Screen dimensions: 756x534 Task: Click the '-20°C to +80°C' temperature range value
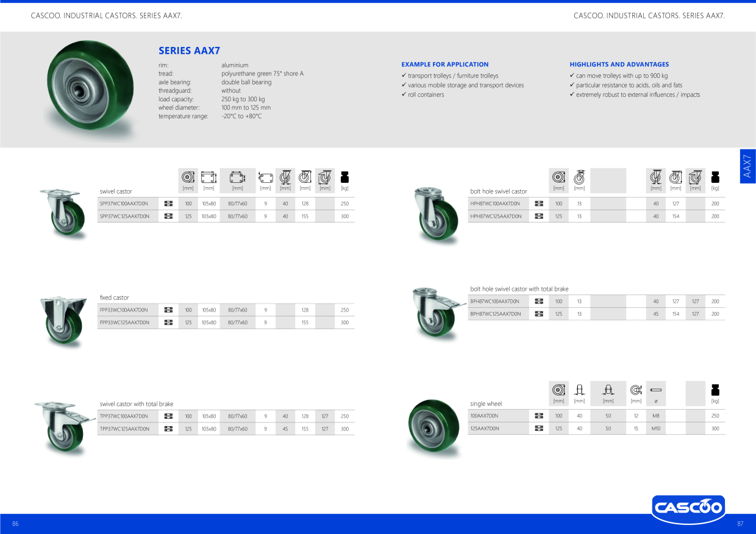241,116
